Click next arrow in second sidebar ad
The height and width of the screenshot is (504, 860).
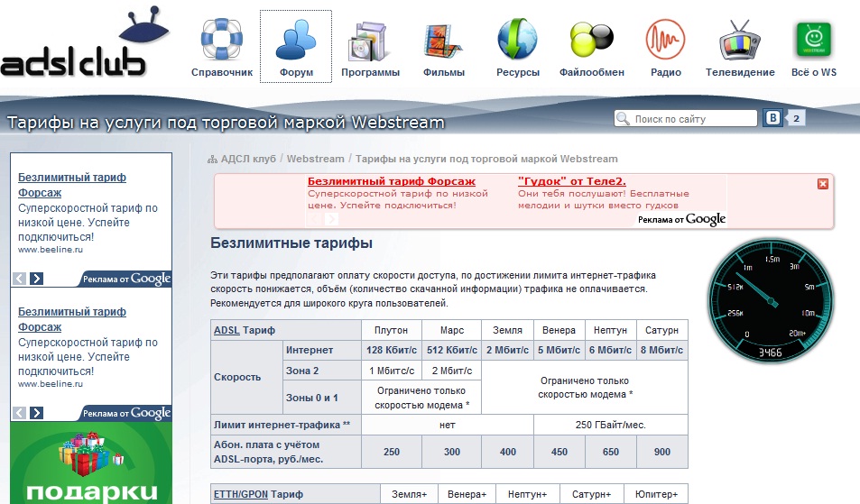[x=36, y=413]
